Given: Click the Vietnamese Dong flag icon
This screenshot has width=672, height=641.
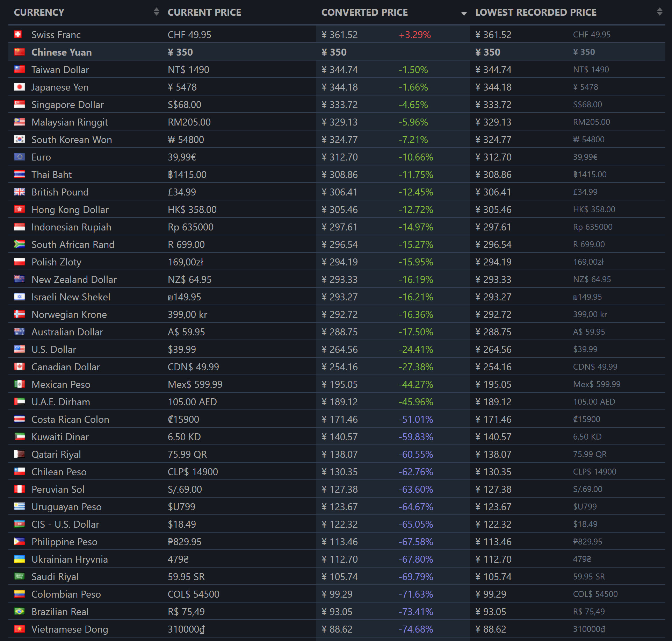Looking at the screenshot, I should pos(19,629).
